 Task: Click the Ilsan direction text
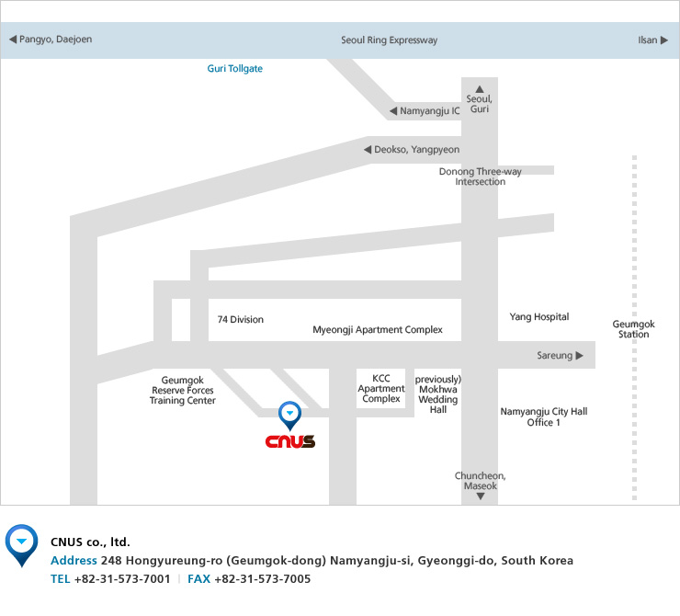648,40
